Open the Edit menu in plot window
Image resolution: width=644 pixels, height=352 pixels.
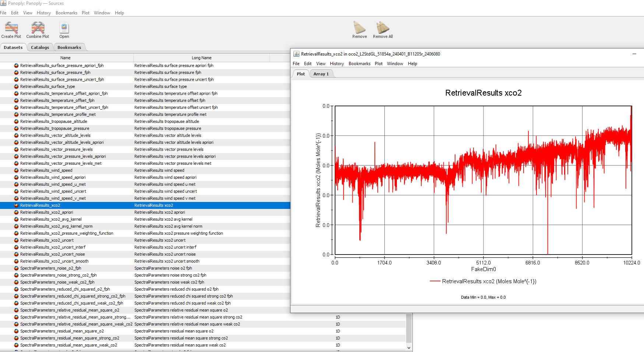click(x=308, y=64)
